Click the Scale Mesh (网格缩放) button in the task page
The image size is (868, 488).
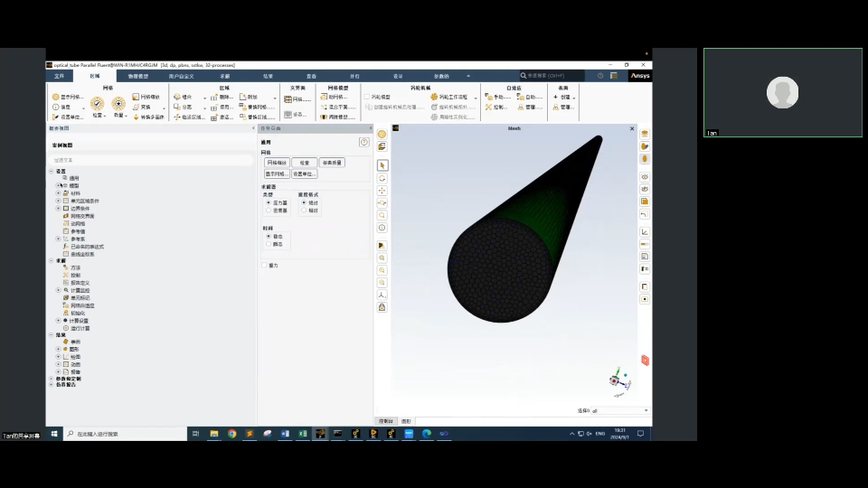coord(277,163)
